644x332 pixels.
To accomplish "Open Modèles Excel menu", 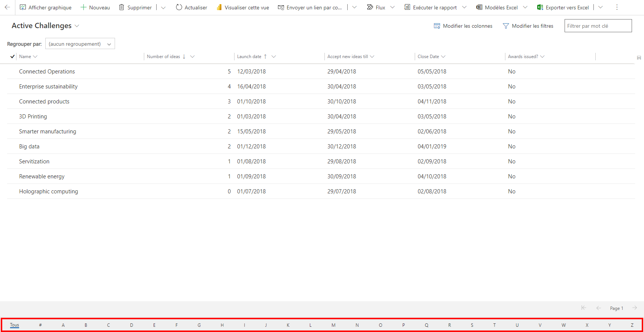I will click(x=497, y=7).
